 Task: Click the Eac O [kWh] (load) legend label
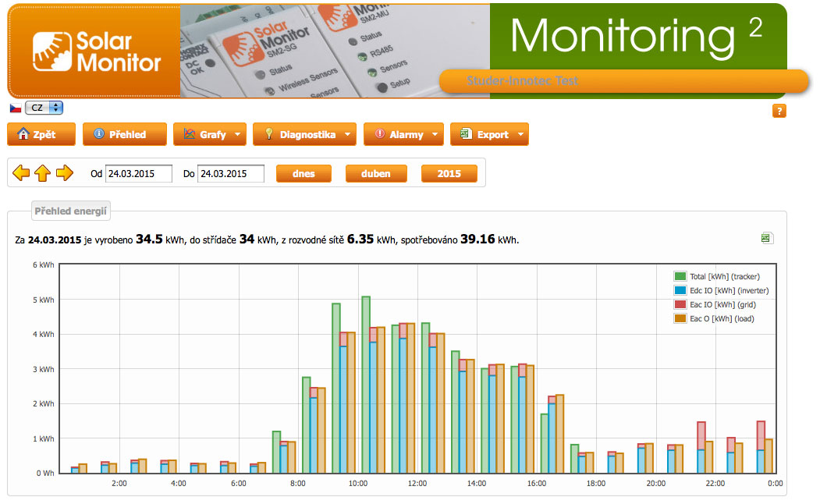click(x=722, y=319)
